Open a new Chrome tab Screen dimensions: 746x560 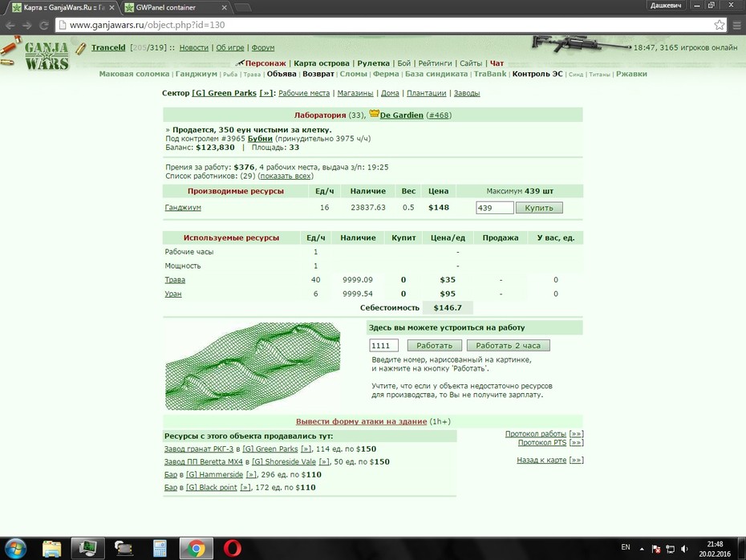(242, 7)
